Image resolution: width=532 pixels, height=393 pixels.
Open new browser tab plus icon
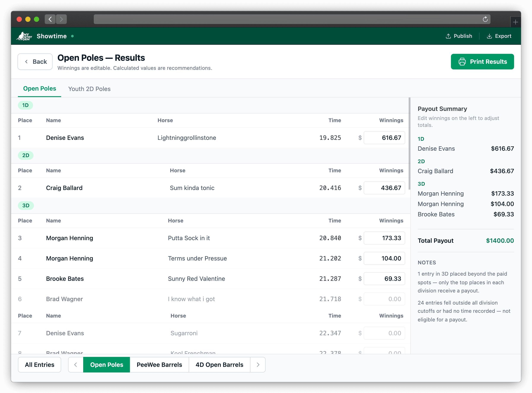coord(515,22)
